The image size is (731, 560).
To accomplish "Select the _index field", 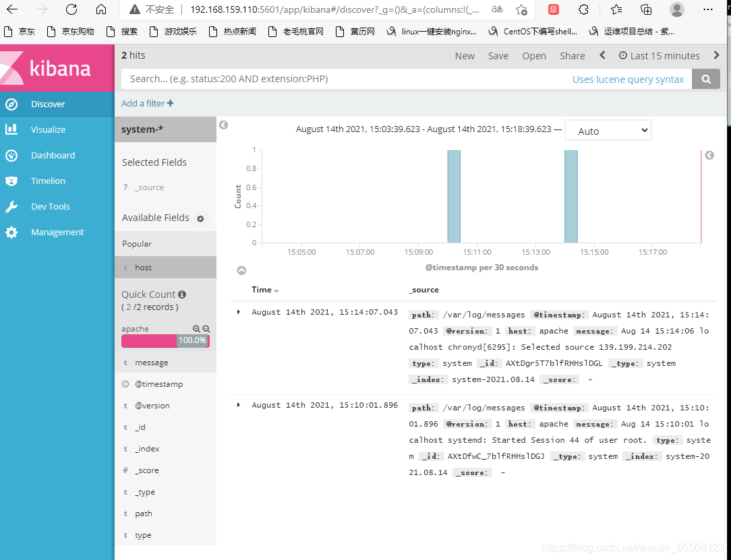I will 165,449.
